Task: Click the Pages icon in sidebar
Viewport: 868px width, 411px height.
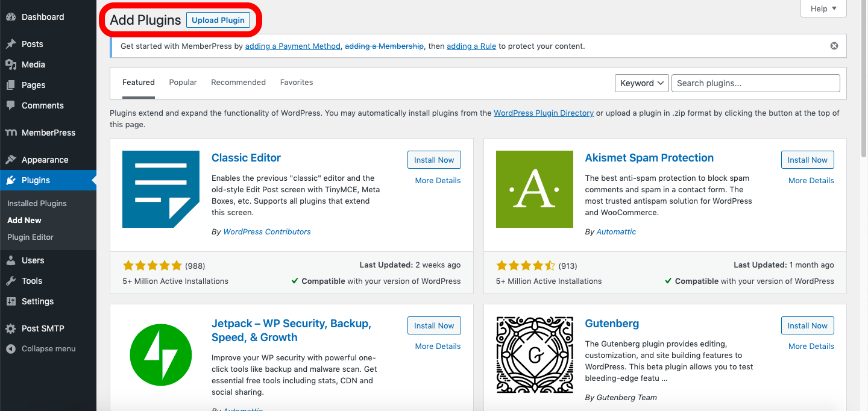Action: 11,85
